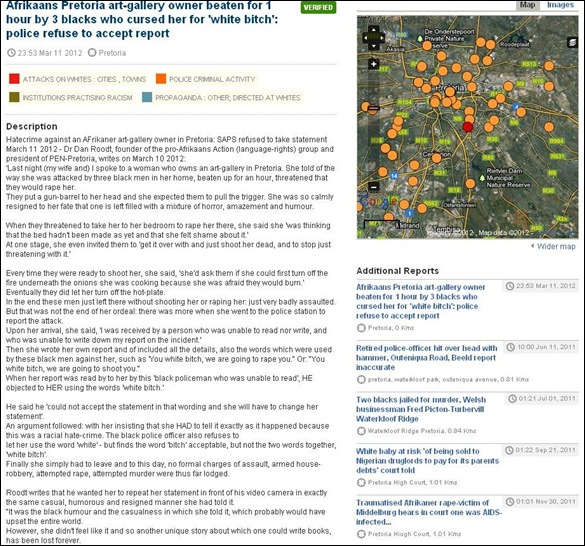Open Two blacks jailed for murder report

click(x=421, y=409)
